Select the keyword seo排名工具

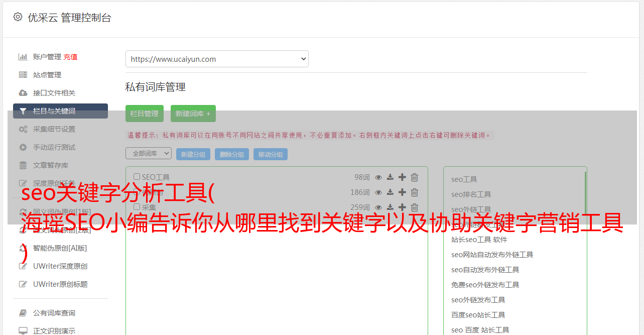471,194
